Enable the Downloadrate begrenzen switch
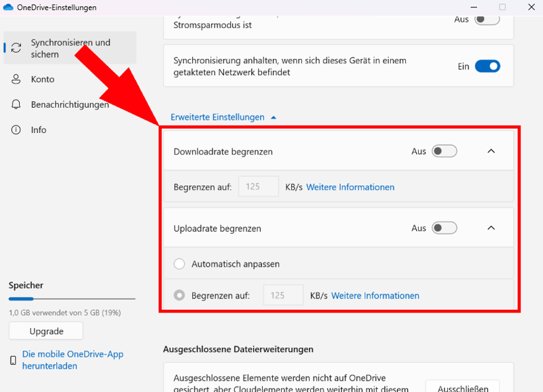This screenshot has height=392, width=543. 445,151
